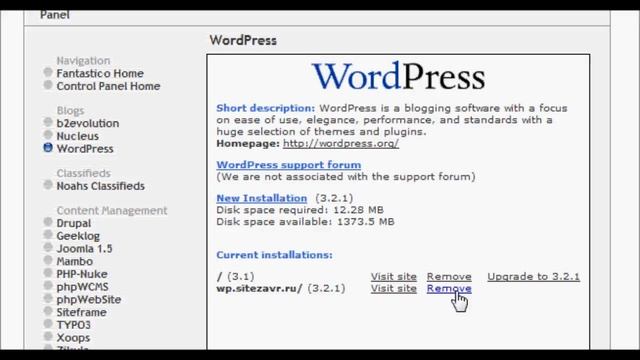This screenshot has width=640, height=360.
Task: Click the bullet icon next to Mambo
Action: pos(48,260)
